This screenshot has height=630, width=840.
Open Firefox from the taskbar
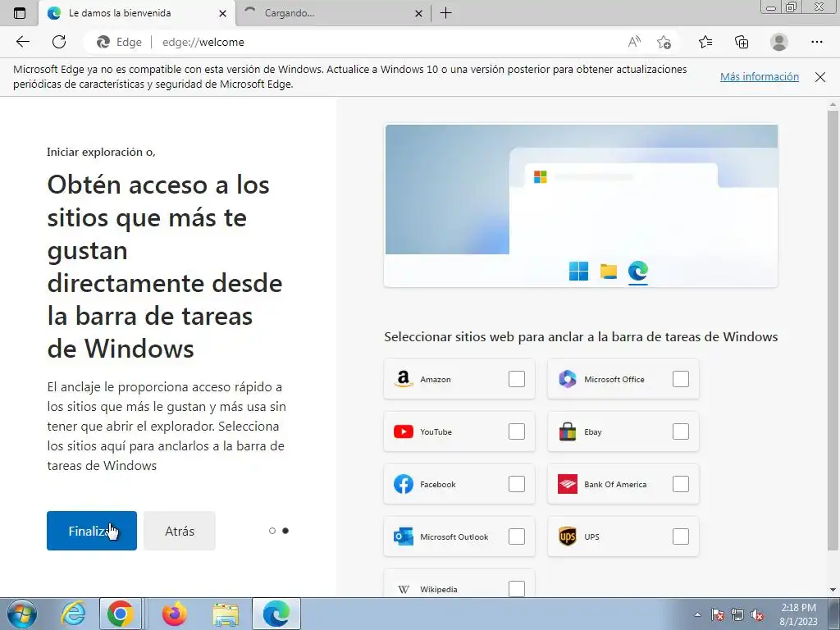click(174, 614)
